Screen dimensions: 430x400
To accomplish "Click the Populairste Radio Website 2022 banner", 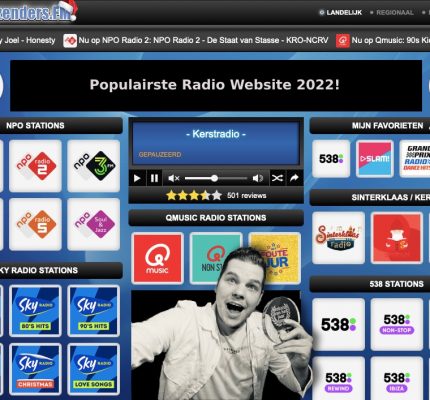I will [216, 85].
